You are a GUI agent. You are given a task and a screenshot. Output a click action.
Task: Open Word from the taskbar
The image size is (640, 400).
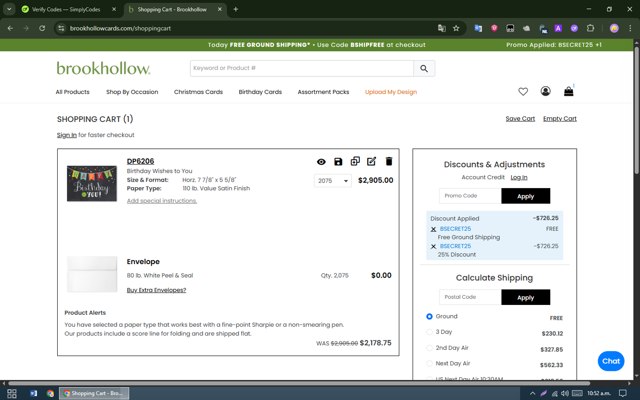pos(33,393)
